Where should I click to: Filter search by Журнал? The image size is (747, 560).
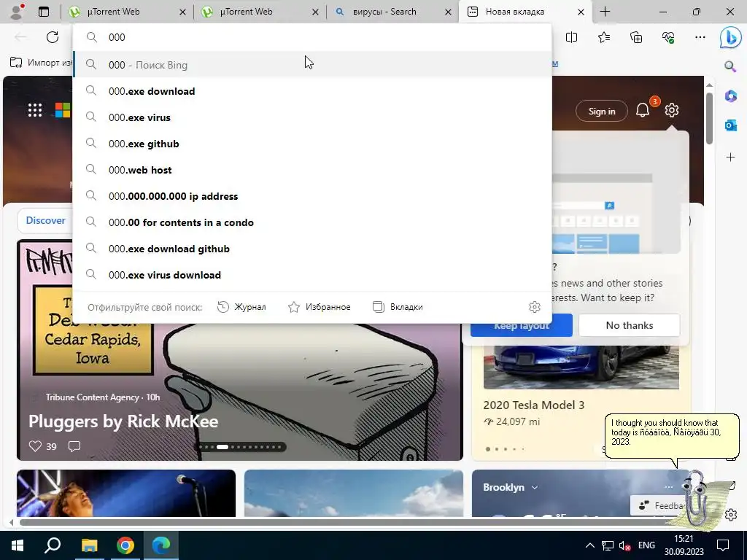[x=241, y=307]
